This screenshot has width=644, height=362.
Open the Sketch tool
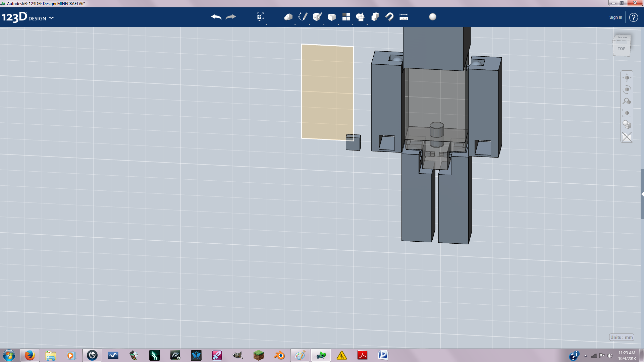point(303,17)
